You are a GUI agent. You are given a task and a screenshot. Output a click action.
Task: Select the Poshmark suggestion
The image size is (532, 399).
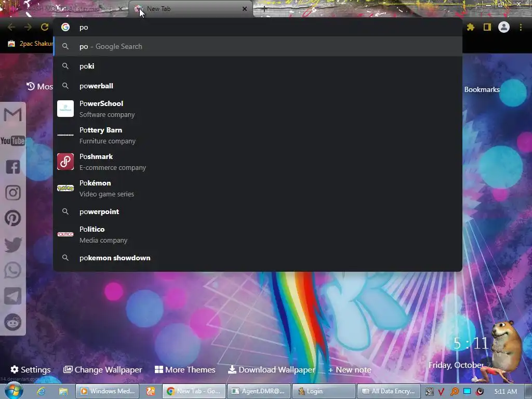[258, 162]
